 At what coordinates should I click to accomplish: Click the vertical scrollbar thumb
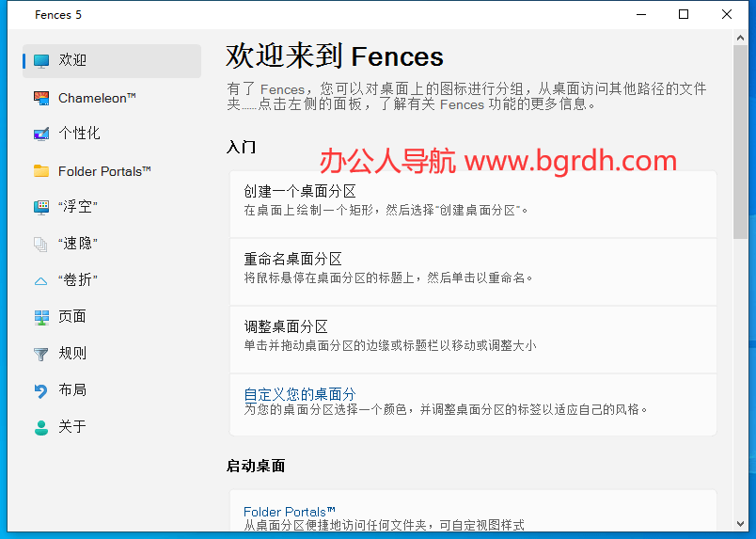point(740,142)
